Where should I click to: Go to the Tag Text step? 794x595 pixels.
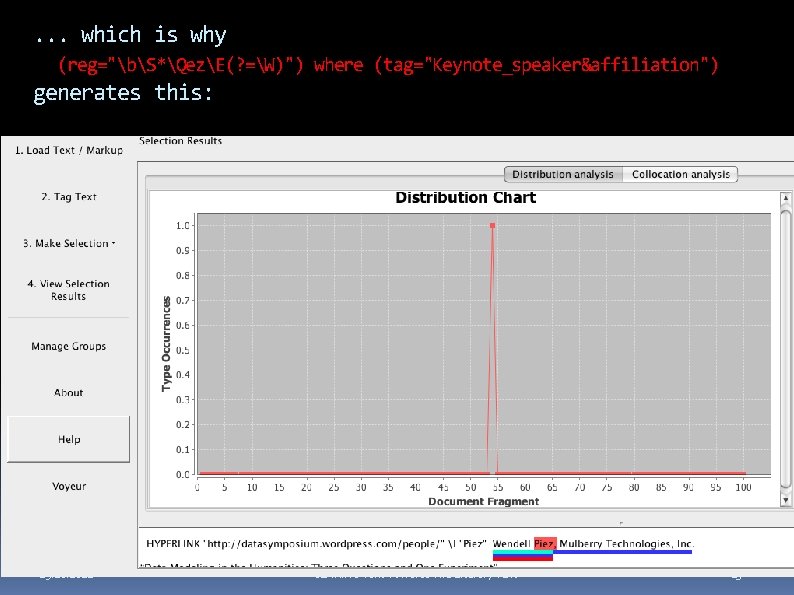(x=69, y=197)
